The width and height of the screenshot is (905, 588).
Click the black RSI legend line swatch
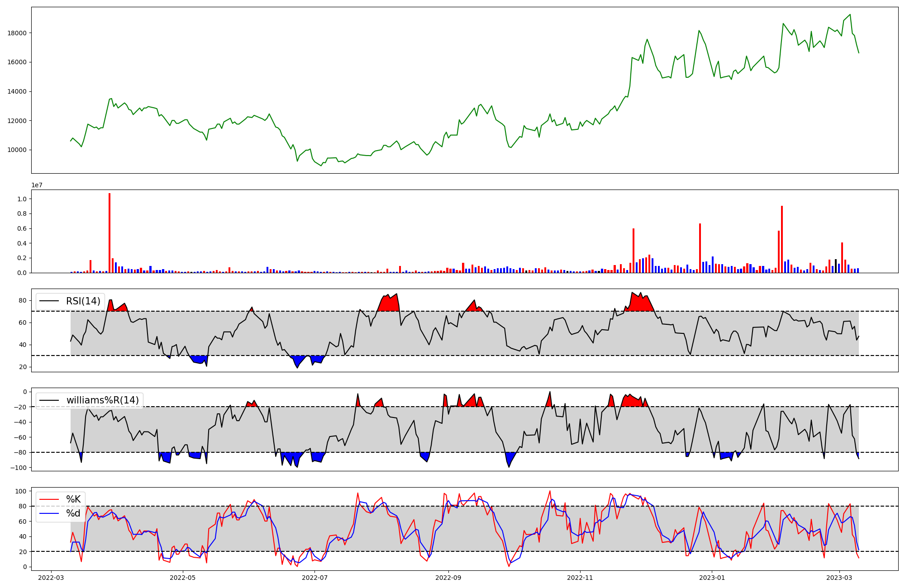49,301
